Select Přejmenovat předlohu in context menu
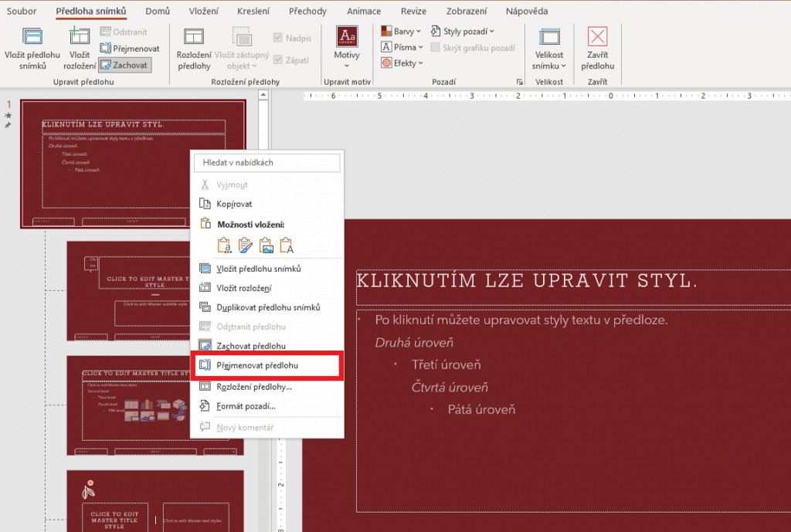Viewport: 791px width, 532px height. point(257,365)
